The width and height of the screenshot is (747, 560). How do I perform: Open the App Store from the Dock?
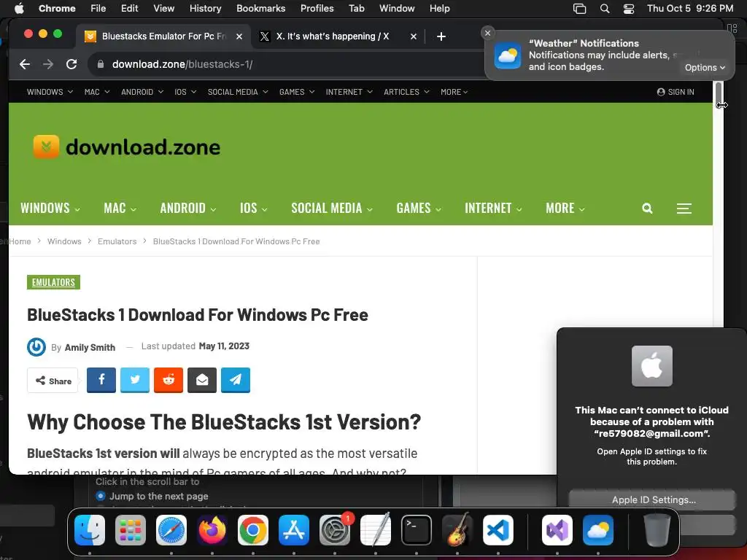[294, 530]
